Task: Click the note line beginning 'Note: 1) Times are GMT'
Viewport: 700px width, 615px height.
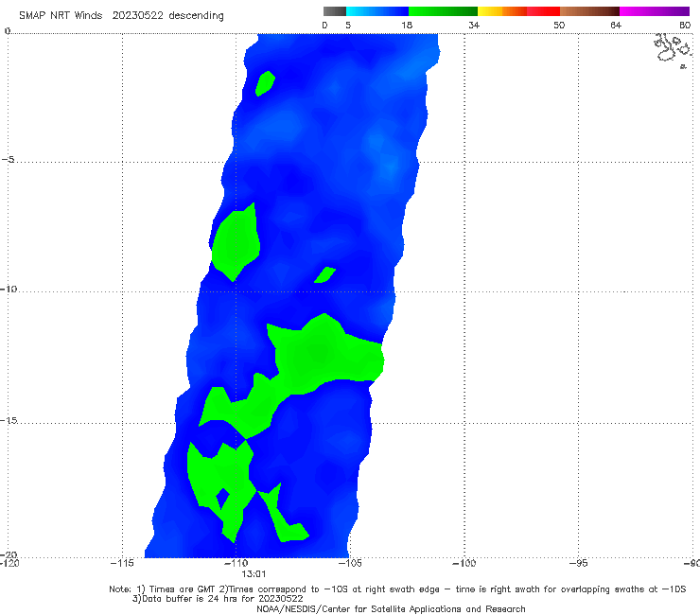Action: pyautogui.click(x=397, y=589)
